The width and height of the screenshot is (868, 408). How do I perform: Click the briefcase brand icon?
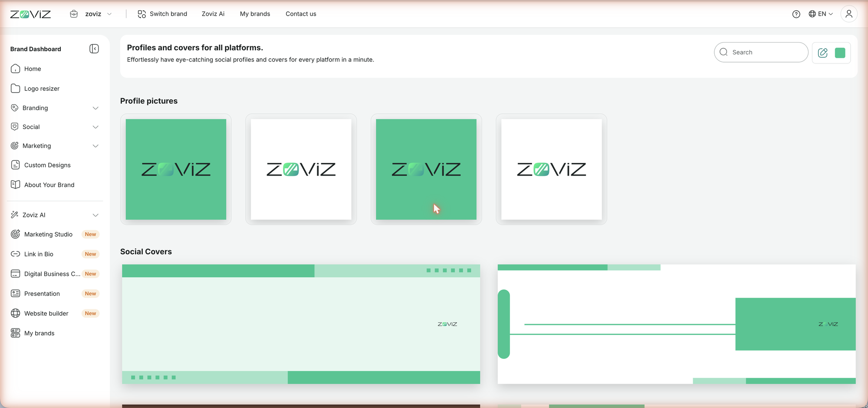pyautogui.click(x=74, y=14)
